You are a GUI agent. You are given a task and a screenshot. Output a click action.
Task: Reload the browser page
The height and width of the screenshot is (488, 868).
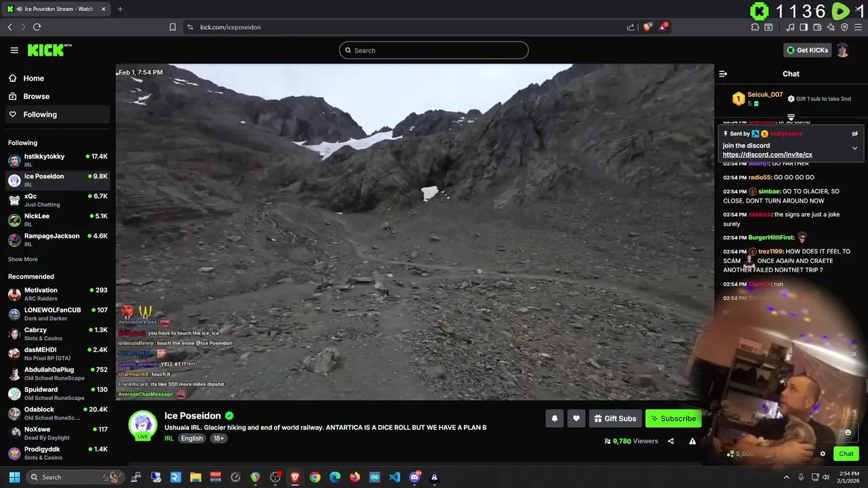[37, 27]
